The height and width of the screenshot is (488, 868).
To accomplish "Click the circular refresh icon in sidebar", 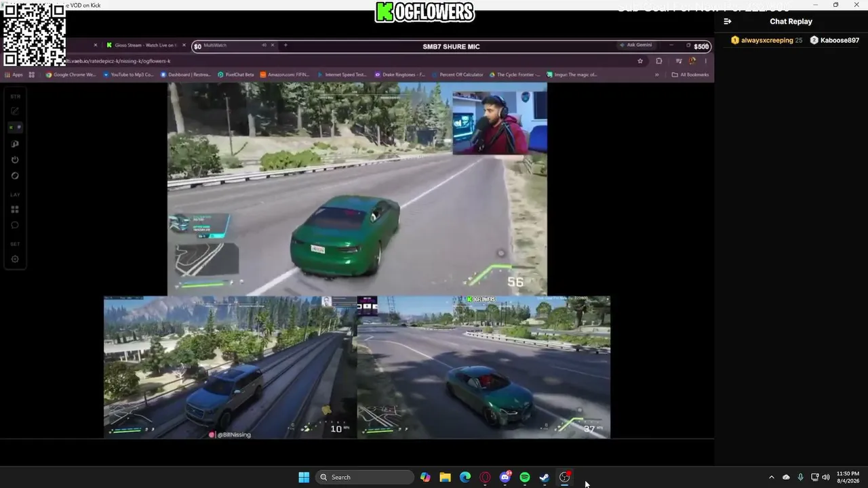I will pyautogui.click(x=15, y=176).
